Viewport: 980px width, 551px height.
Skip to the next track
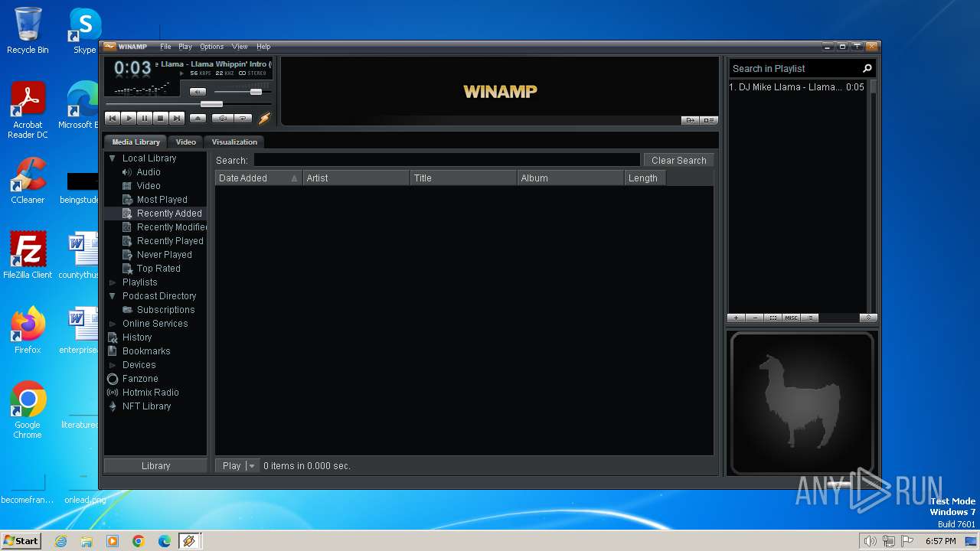click(177, 118)
